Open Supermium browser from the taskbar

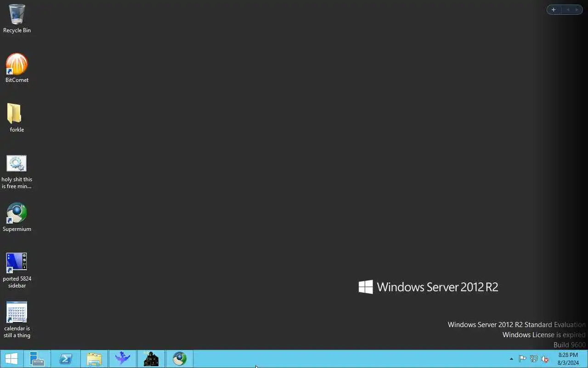(180, 359)
